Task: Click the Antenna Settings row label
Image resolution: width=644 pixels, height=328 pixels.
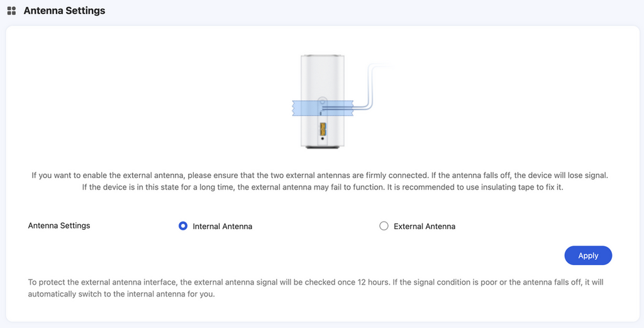Action: (x=59, y=225)
